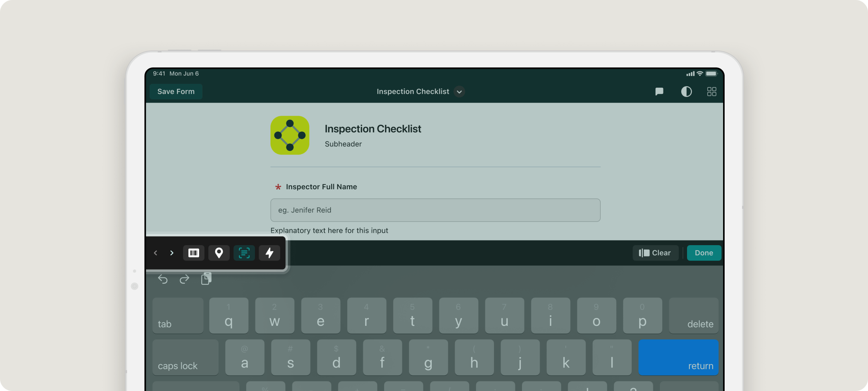Viewport: 868px width, 391px height.
Task: Click the green app logo thumbnail
Action: (x=290, y=135)
